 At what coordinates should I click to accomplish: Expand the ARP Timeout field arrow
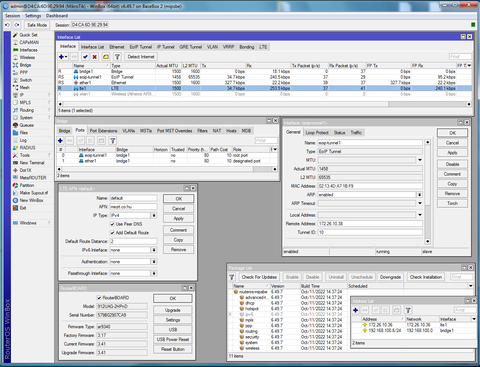point(420,203)
